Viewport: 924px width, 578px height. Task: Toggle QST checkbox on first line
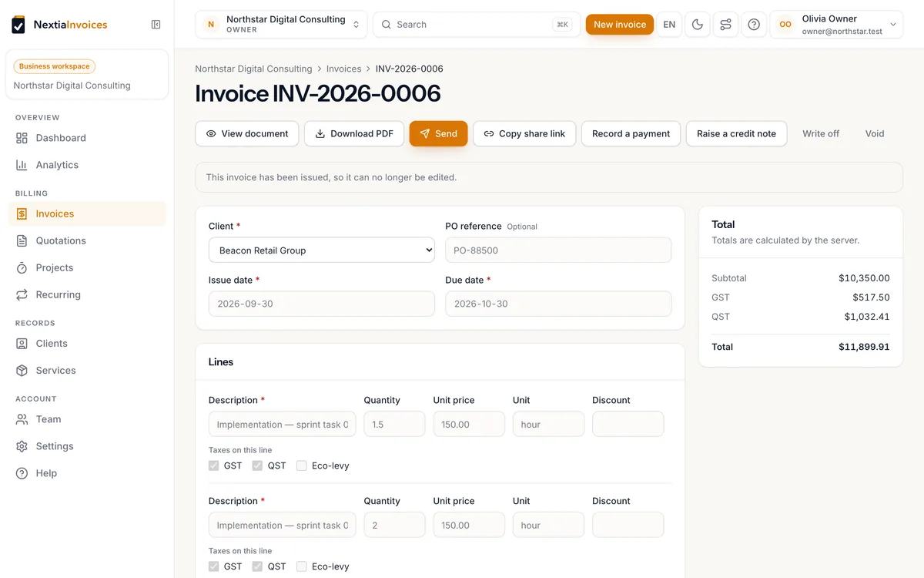[x=257, y=465]
